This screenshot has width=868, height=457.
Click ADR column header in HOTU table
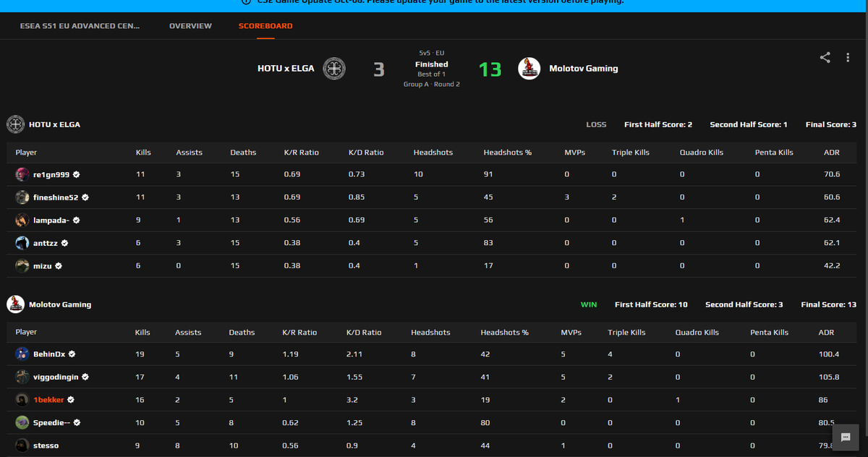(832, 153)
